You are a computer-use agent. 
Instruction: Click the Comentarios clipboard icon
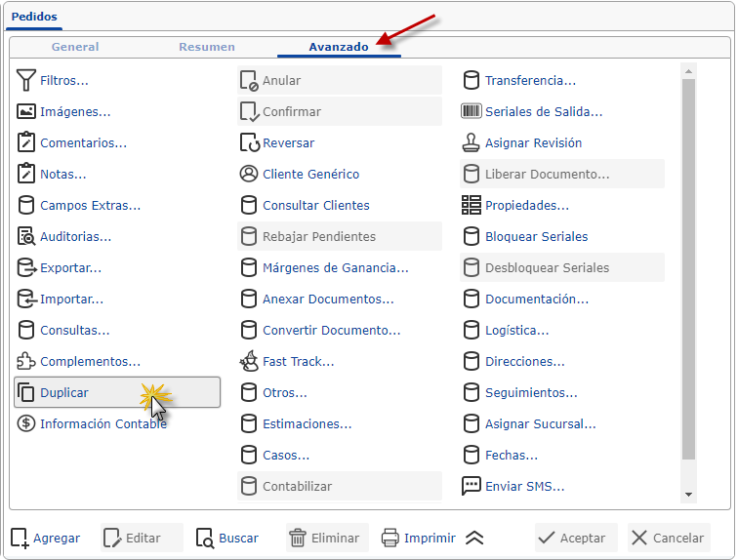click(x=26, y=142)
